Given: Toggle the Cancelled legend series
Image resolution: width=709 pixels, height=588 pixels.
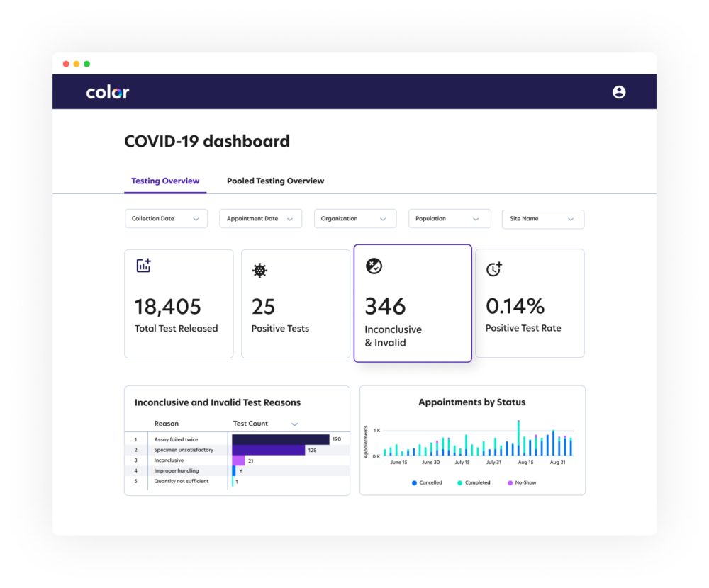Looking at the screenshot, I should pos(427,482).
